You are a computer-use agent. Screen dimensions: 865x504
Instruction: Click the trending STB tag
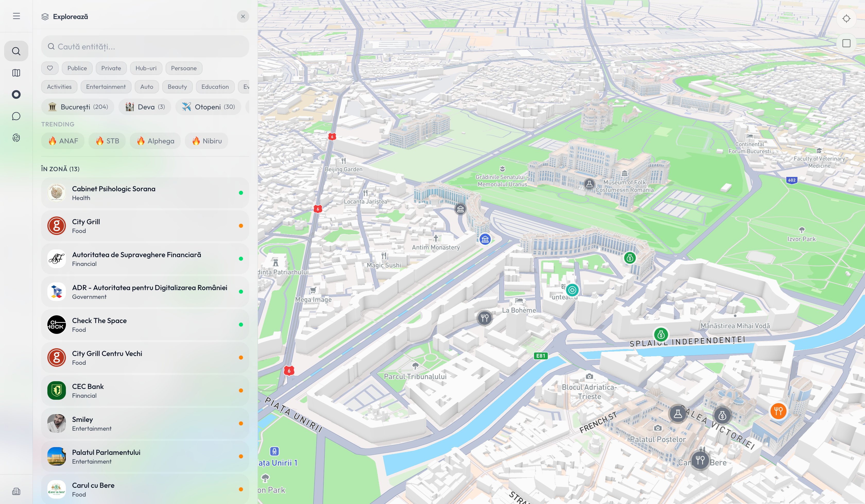point(107,141)
